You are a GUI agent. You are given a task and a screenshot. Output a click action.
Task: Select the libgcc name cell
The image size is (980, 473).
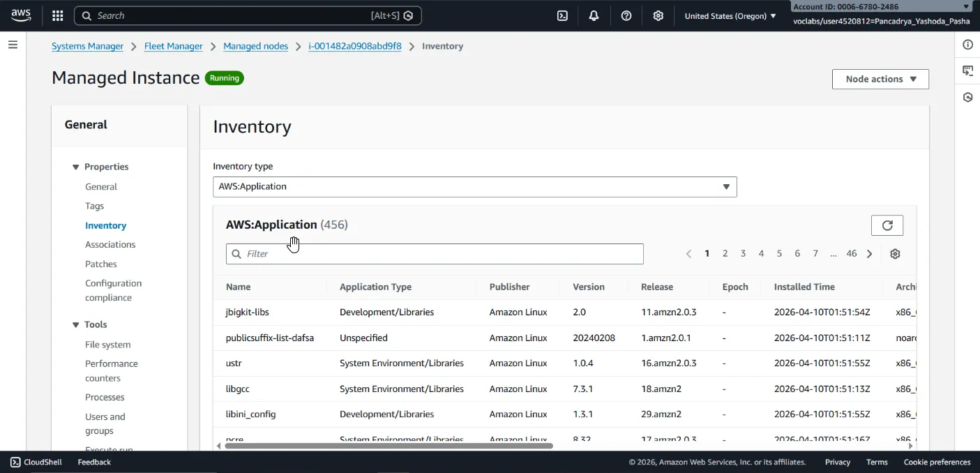239,389
